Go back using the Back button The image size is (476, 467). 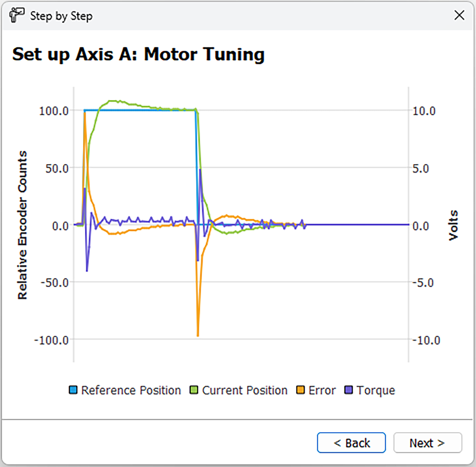point(351,443)
